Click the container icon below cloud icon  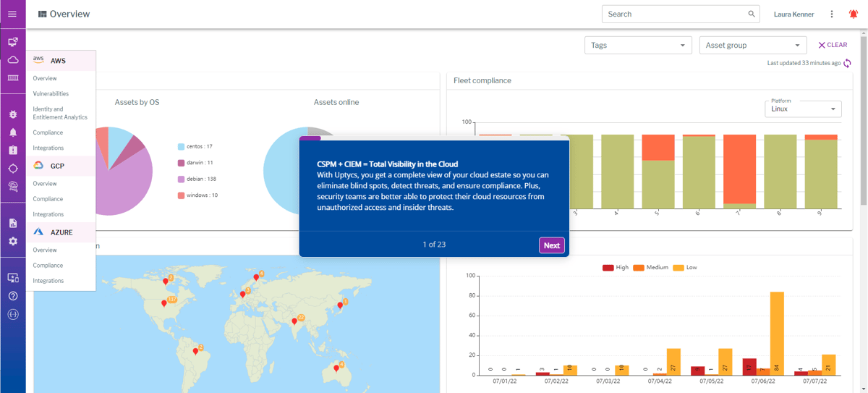click(13, 77)
